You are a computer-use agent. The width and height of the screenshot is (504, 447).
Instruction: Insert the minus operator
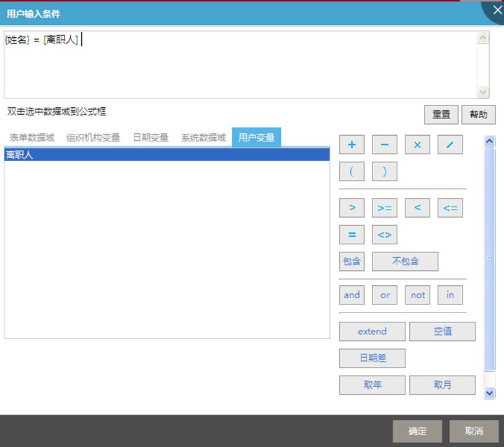[384, 145]
